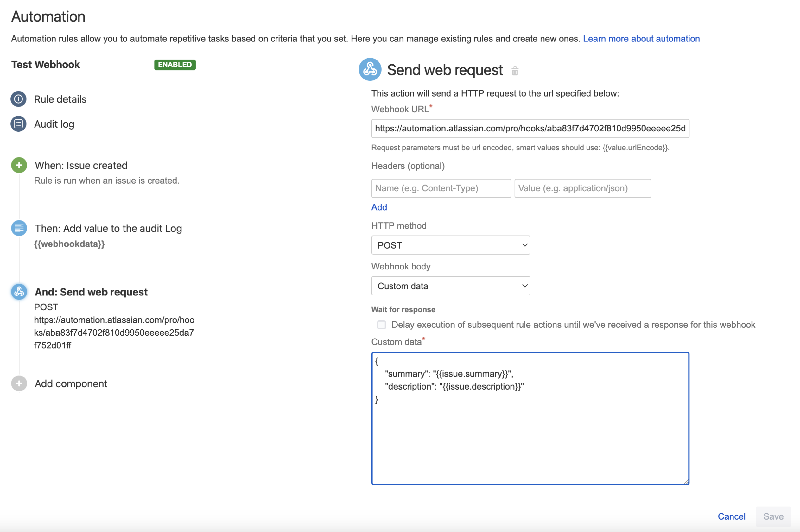The image size is (800, 532).
Task: Click the large webhook icon beside Send web request heading
Action: pos(370,69)
